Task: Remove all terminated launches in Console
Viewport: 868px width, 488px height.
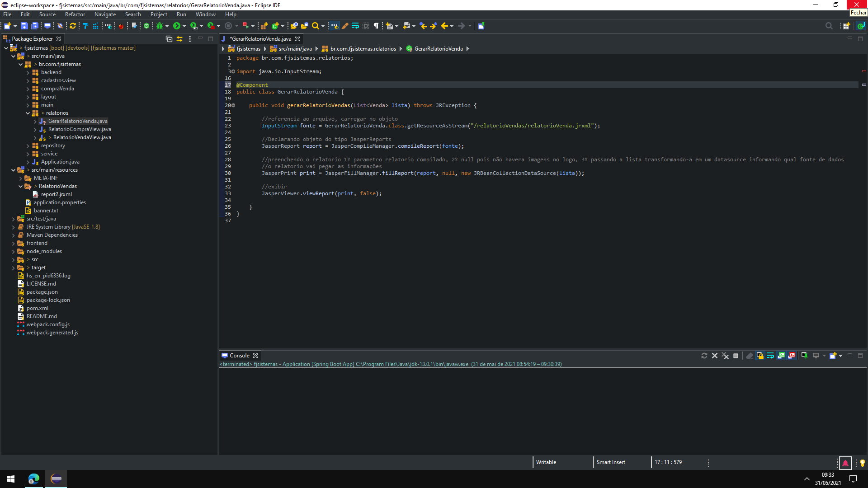Action: tap(725, 356)
